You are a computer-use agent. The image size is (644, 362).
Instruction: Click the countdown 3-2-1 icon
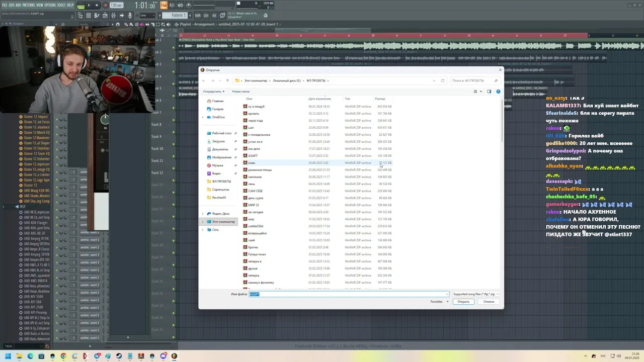172,5
